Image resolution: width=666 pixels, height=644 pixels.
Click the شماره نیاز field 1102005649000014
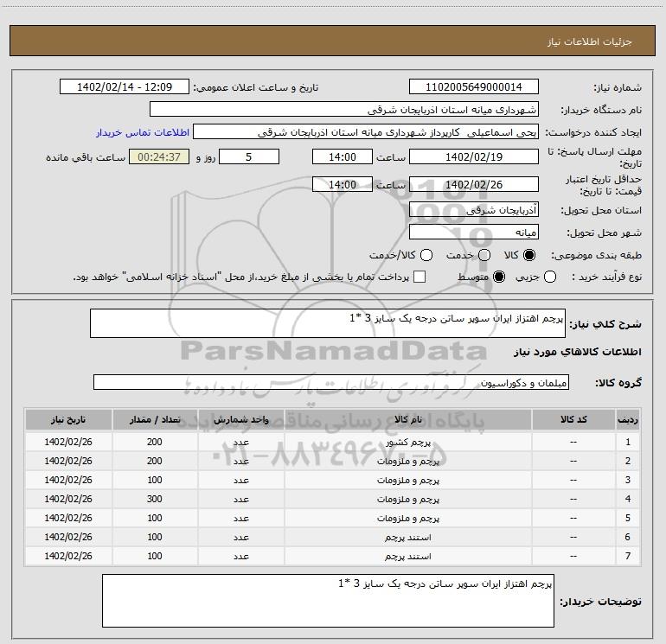coord(474,87)
